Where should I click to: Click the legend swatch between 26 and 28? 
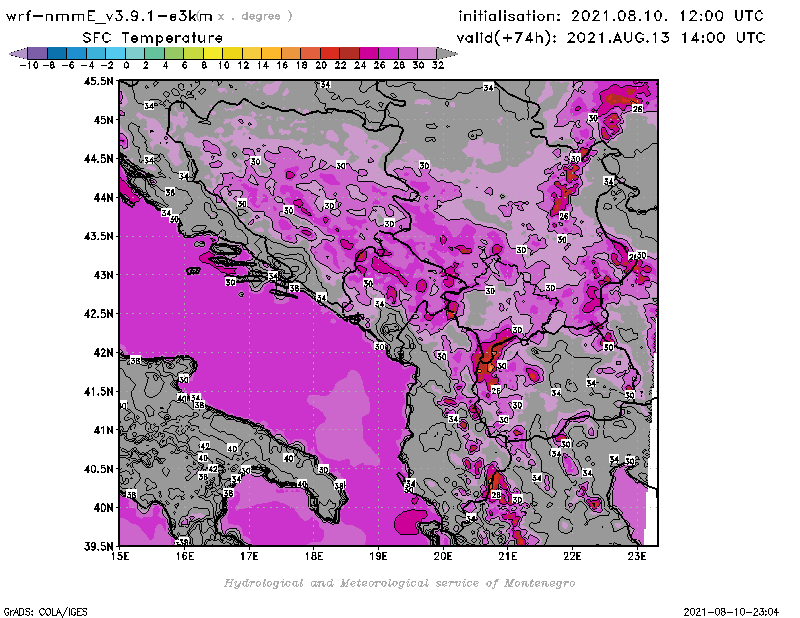point(388,53)
